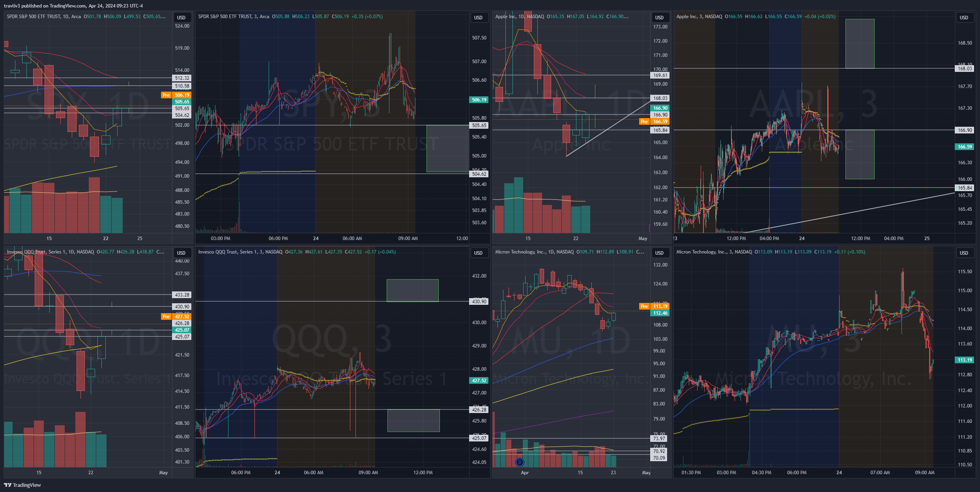The image size is (980, 492).
Task: Click the 430.90 line label on QQQ 3-minute chart
Action: coord(479,302)
